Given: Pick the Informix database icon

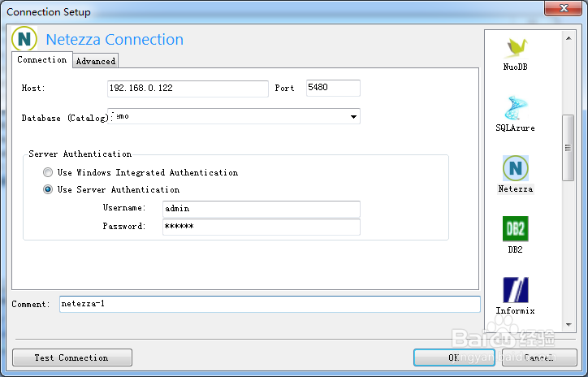Looking at the screenshot, I should pos(515,289).
